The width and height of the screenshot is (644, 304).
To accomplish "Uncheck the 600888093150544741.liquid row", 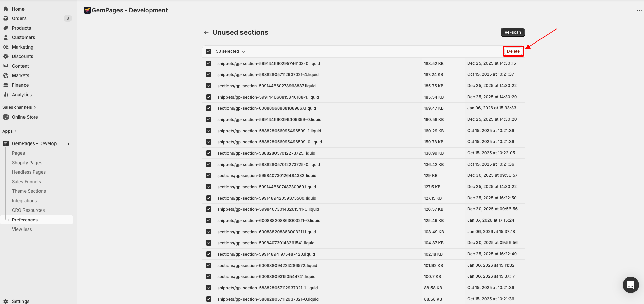I will click(209, 276).
